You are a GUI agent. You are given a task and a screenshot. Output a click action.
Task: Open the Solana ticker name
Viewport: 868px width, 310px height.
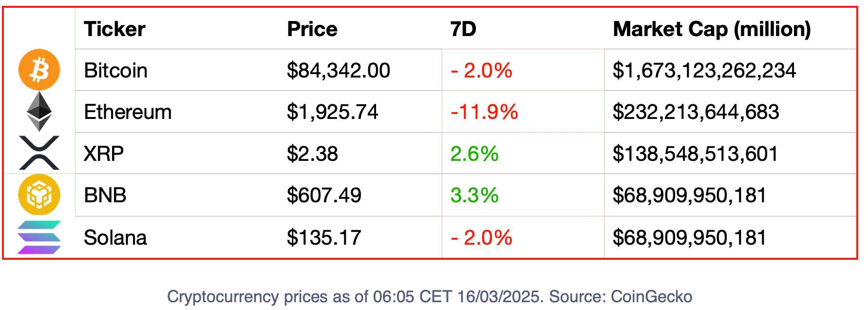click(x=115, y=238)
